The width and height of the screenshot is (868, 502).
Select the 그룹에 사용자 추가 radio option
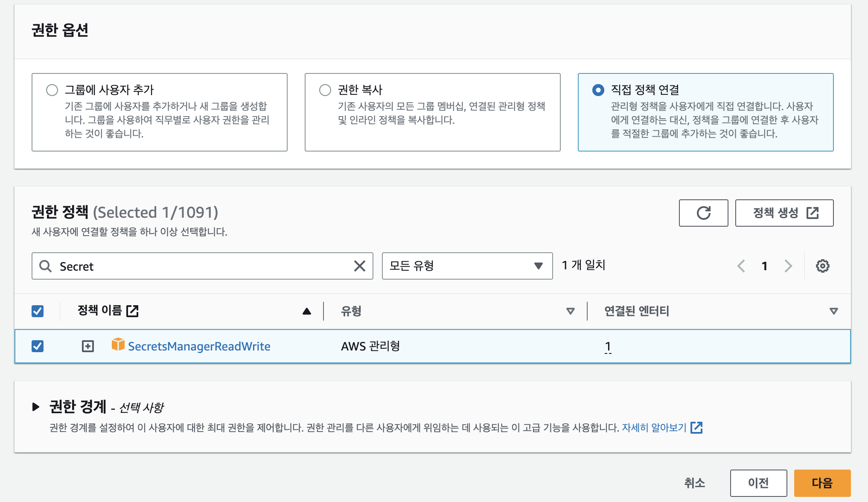52,90
